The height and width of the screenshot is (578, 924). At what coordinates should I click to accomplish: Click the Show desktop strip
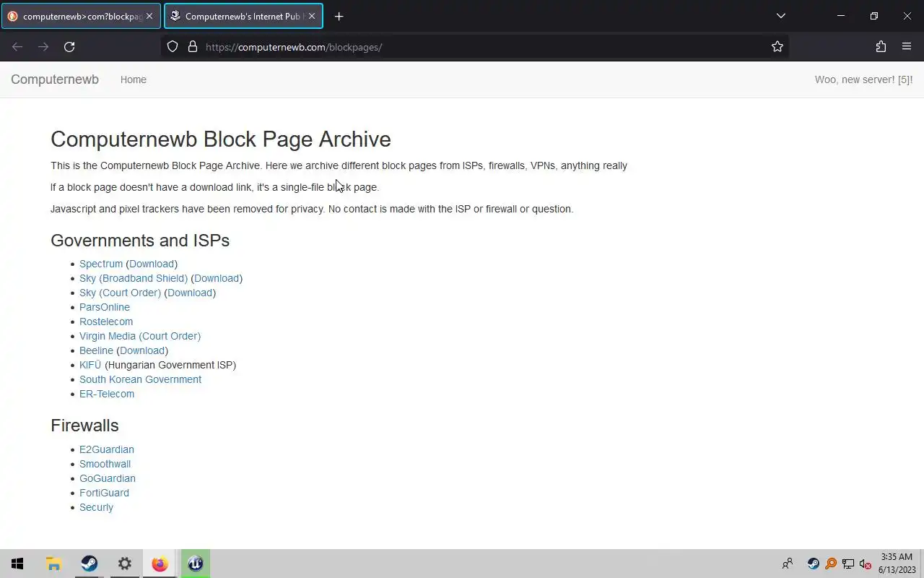[922, 564]
